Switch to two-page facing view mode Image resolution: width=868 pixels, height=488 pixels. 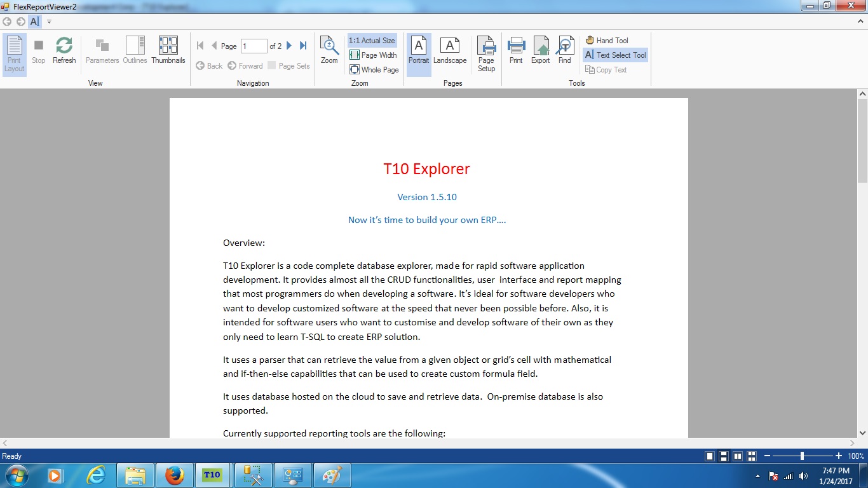point(738,456)
